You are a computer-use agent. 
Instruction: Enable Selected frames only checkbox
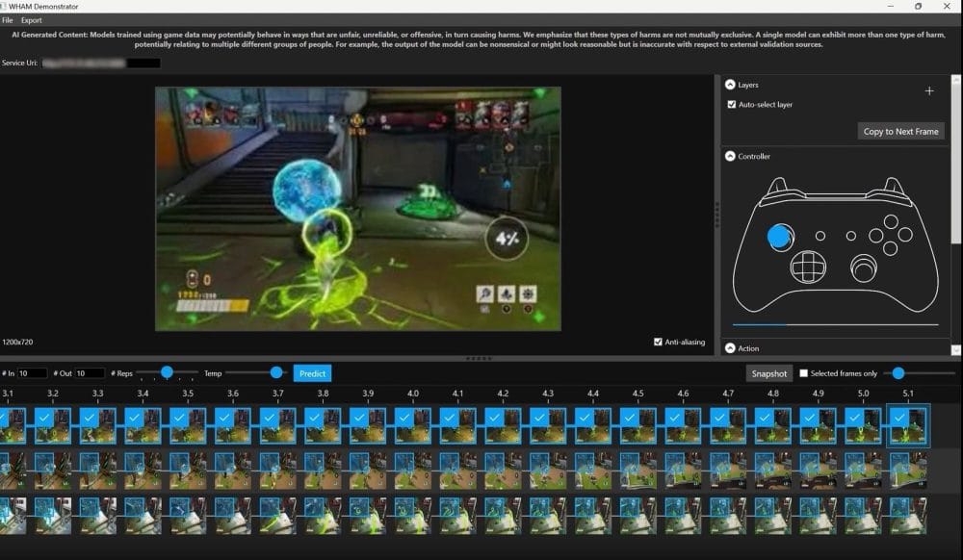tap(804, 373)
